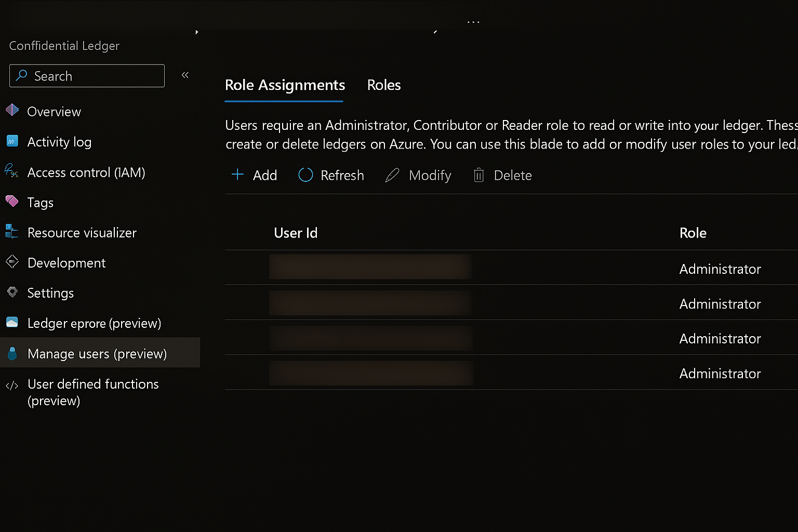The height and width of the screenshot is (532, 798).
Task: Collapse the sidebar with double chevron
Action: (x=185, y=75)
